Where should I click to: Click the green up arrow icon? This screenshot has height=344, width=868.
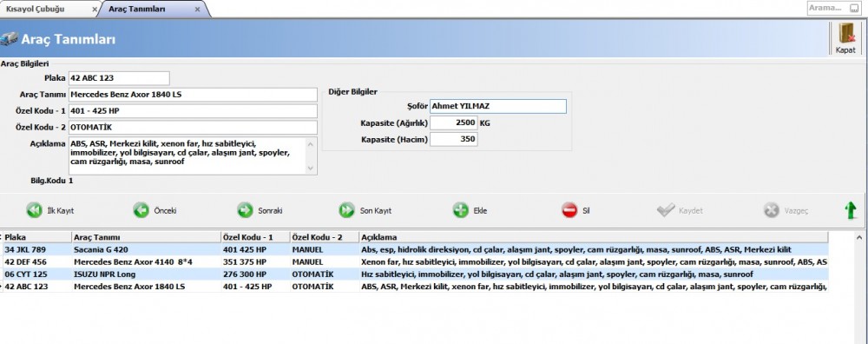851,210
